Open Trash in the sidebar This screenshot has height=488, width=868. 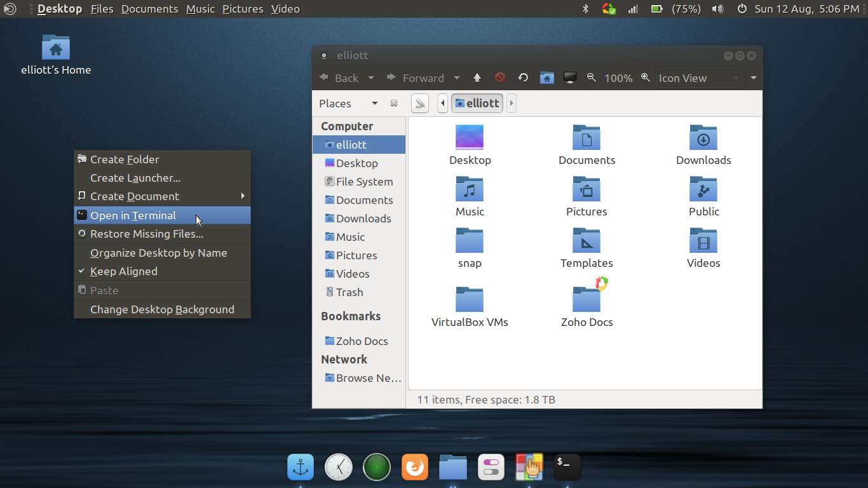[x=359, y=292]
